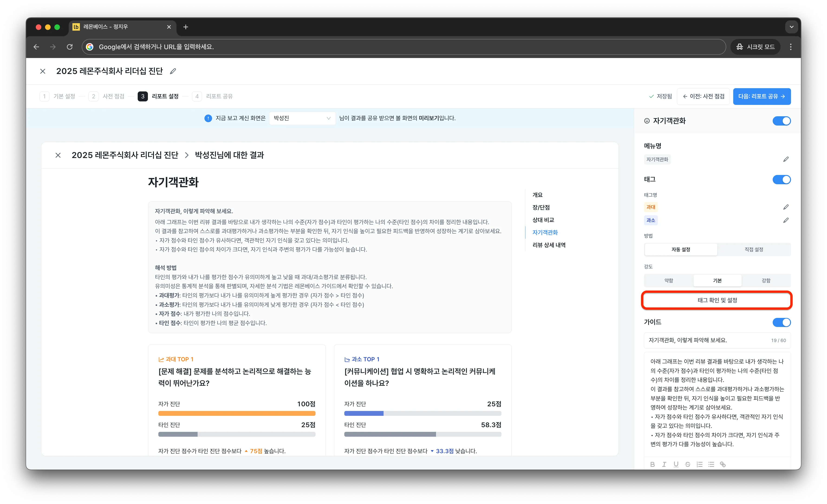Click the guide title input field
The image size is (827, 504).
coord(717,340)
